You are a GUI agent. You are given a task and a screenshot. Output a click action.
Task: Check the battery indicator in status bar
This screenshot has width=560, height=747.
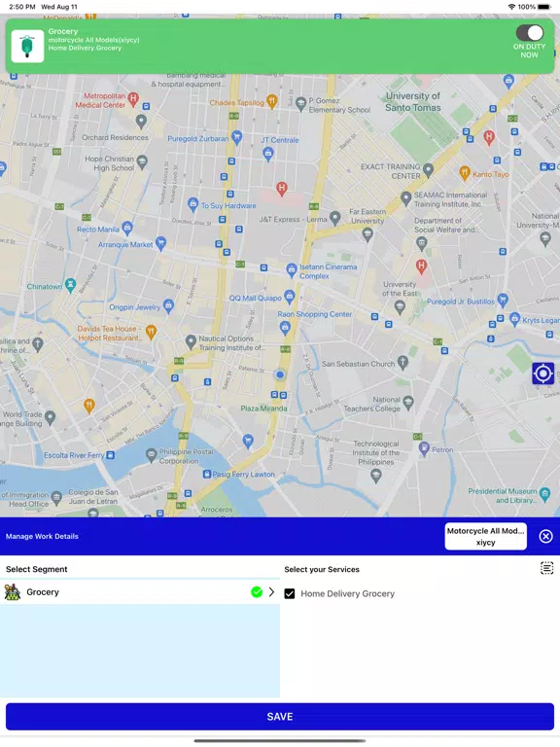point(544,7)
